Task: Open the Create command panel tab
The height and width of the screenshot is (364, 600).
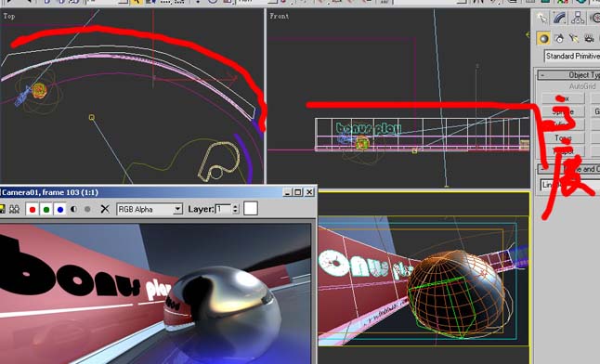Action: tap(542, 19)
